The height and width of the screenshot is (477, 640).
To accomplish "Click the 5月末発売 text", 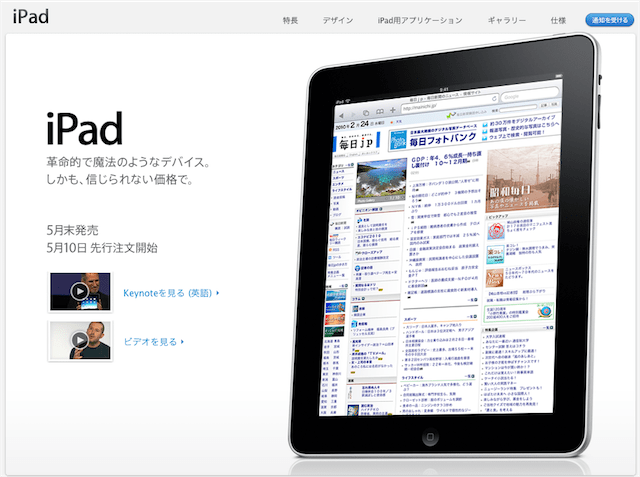I will pos(72,230).
